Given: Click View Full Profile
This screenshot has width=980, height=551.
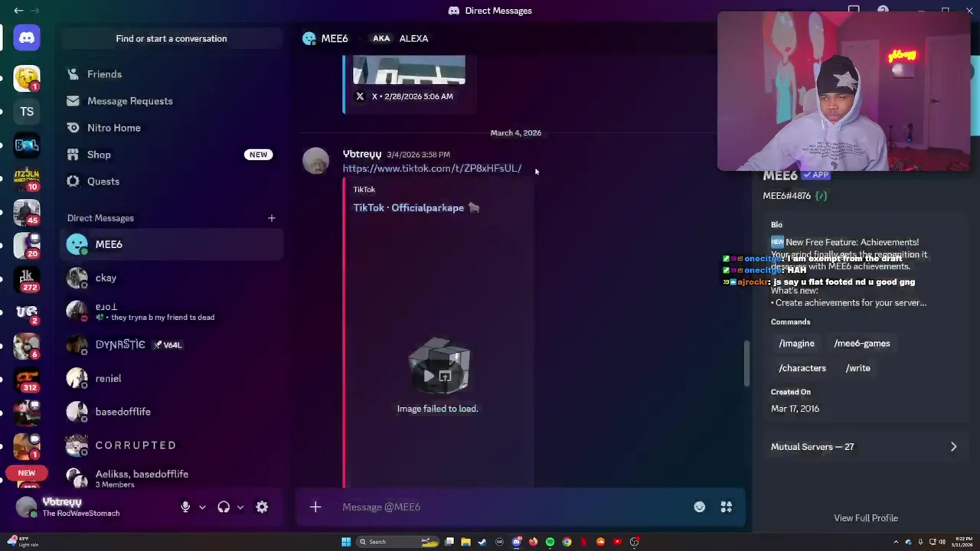Looking at the screenshot, I should (866, 518).
